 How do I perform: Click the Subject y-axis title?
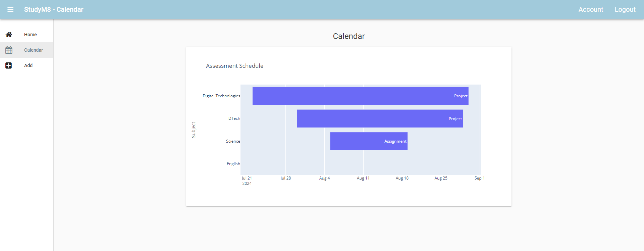194,130
